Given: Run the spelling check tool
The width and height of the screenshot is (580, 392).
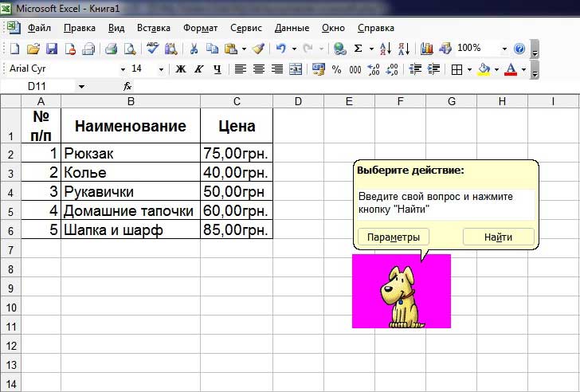Looking at the screenshot, I should 152,49.
